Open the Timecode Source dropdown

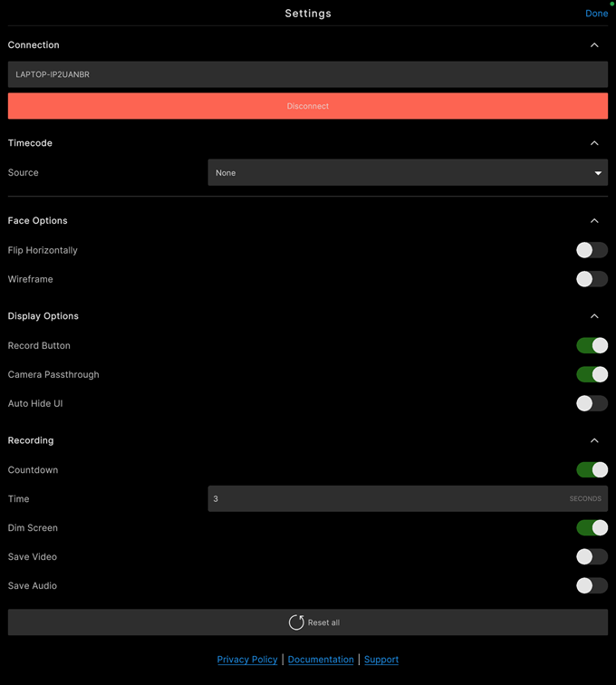click(408, 172)
